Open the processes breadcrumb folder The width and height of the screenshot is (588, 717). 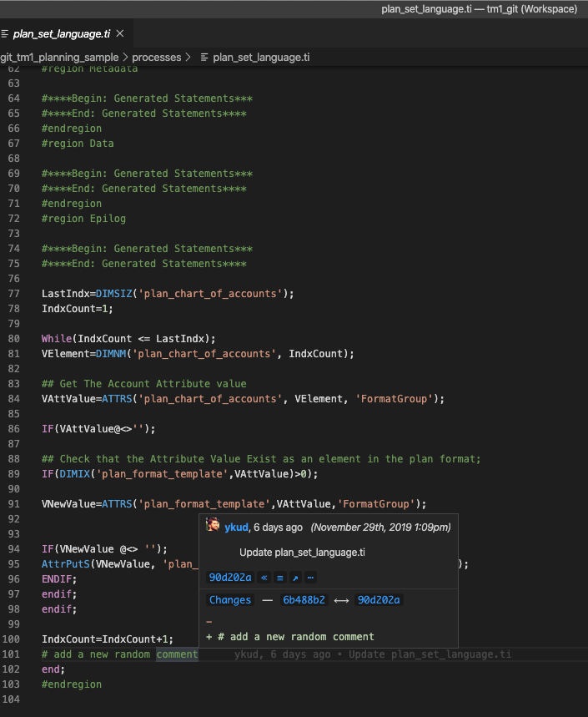pos(156,57)
